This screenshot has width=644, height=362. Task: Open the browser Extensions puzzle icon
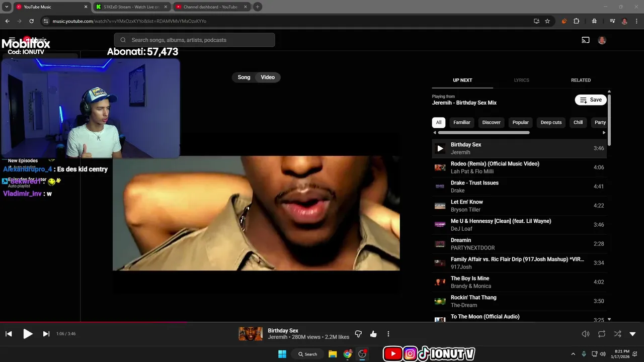coord(577,21)
